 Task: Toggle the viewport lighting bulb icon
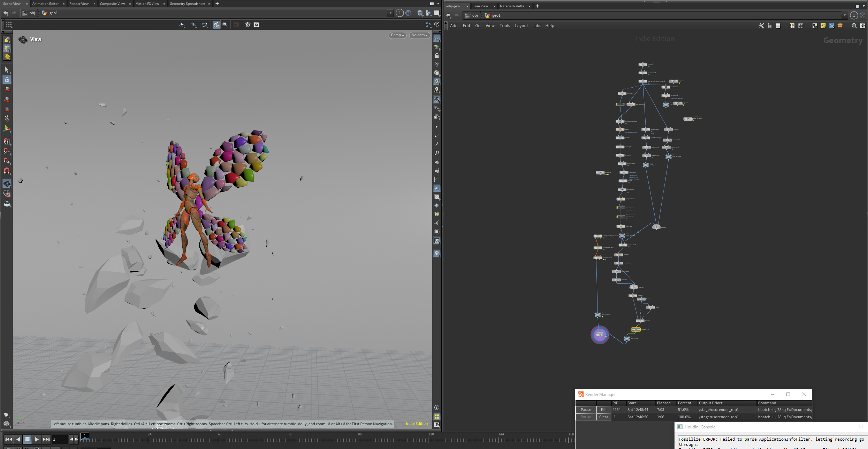pyautogui.click(x=437, y=81)
